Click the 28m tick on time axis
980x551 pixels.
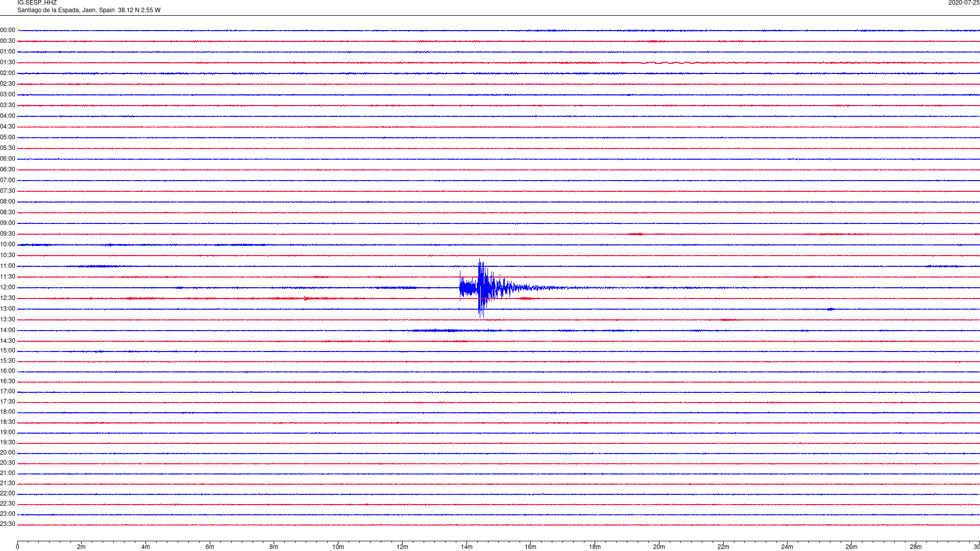[x=916, y=547]
